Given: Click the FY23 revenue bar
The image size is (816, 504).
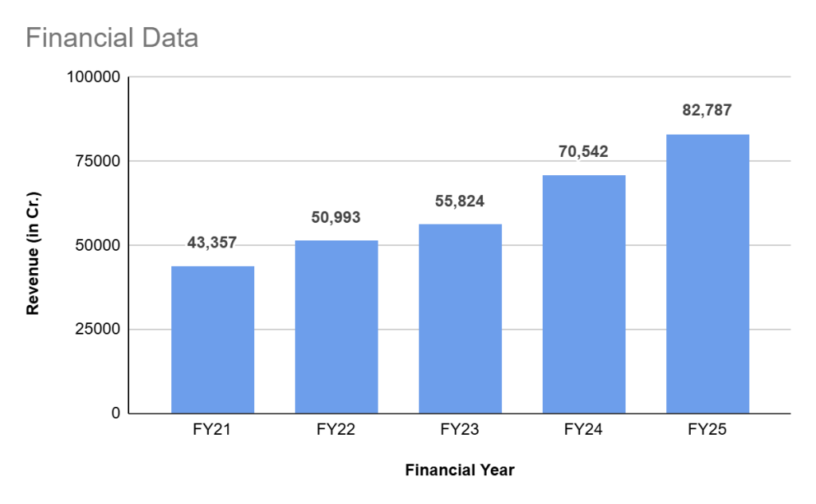Looking at the screenshot, I should (x=460, y=318).
